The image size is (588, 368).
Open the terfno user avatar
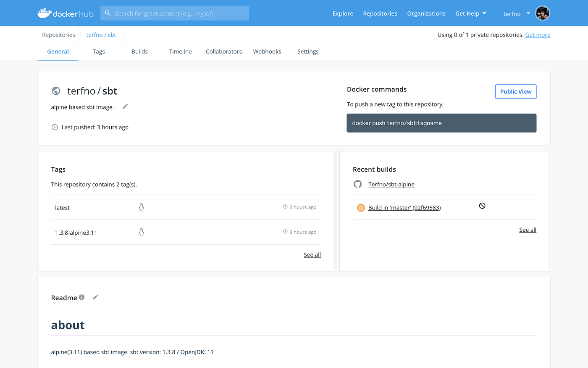(x=543, y=13)
